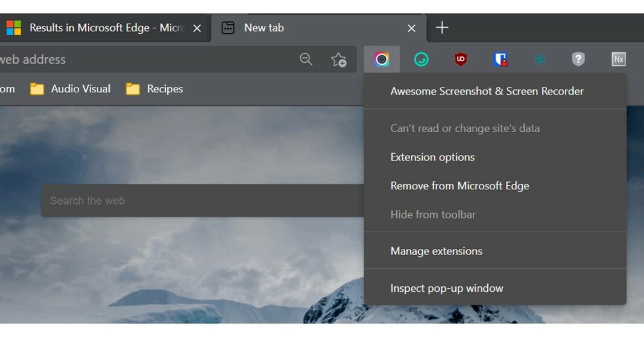Open the Nx extension icon
644x337 pixels.
(x=618, y=60)
